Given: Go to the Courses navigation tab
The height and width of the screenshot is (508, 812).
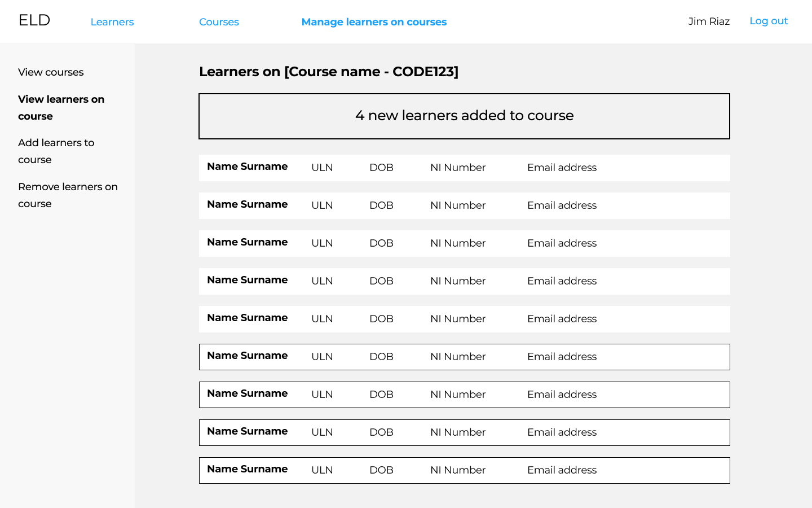Looking at the screenshot, I should [x=219, y=22].
